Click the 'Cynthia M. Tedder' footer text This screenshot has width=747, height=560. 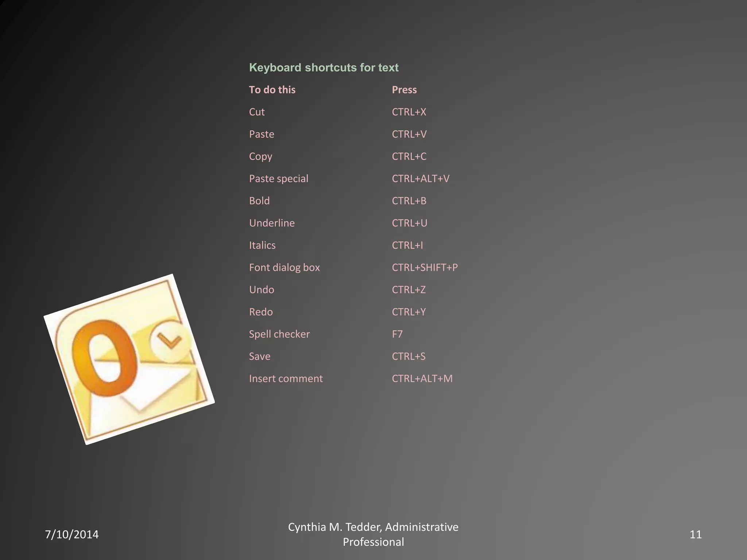coord(334,527)
